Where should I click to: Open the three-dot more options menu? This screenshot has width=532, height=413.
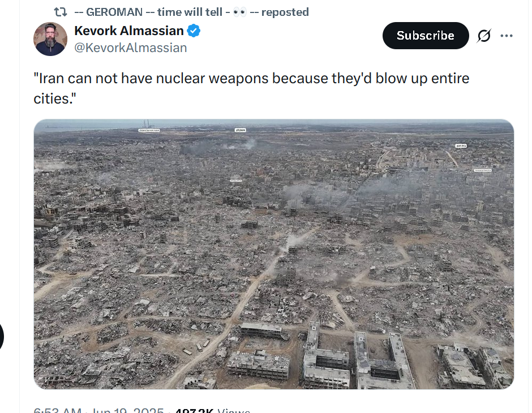click(506, 36)
